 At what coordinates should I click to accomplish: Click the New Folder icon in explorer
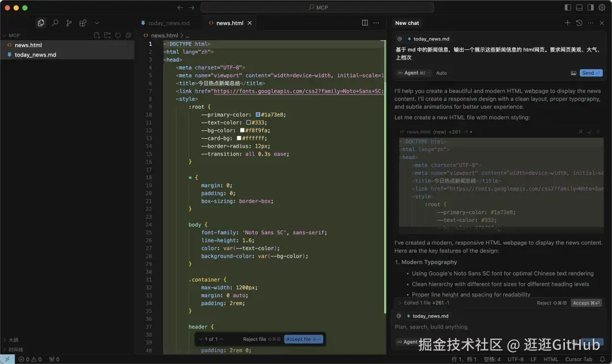coord(107,35)
